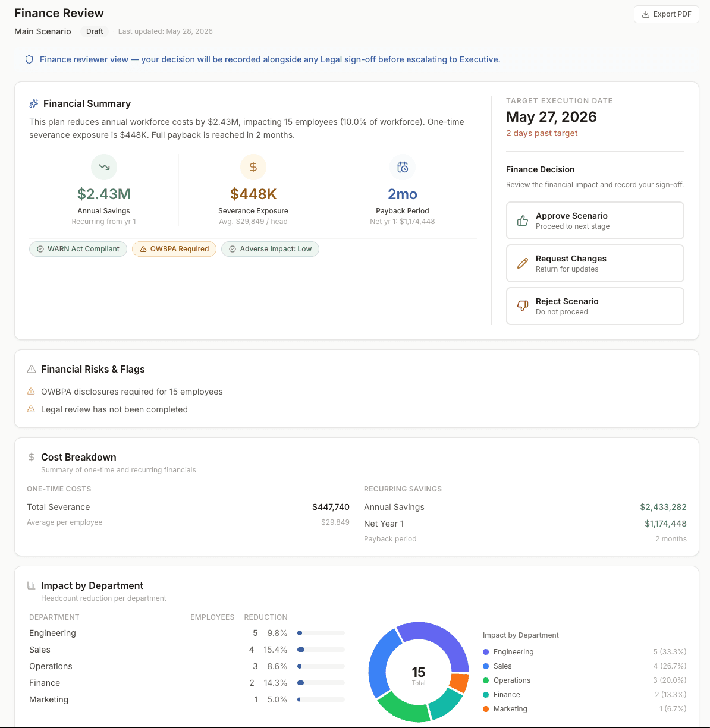Screen dimensions: 710x728
Task: Click the dollar Severance Exposure icon
Action: pos(253,167)
